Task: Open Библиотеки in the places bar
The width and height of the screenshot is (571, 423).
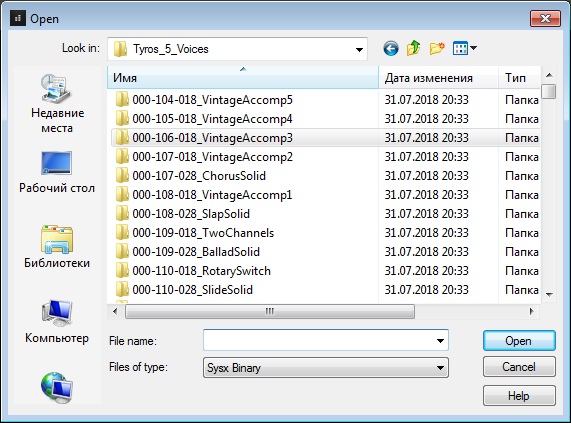Action: [57, 246]
